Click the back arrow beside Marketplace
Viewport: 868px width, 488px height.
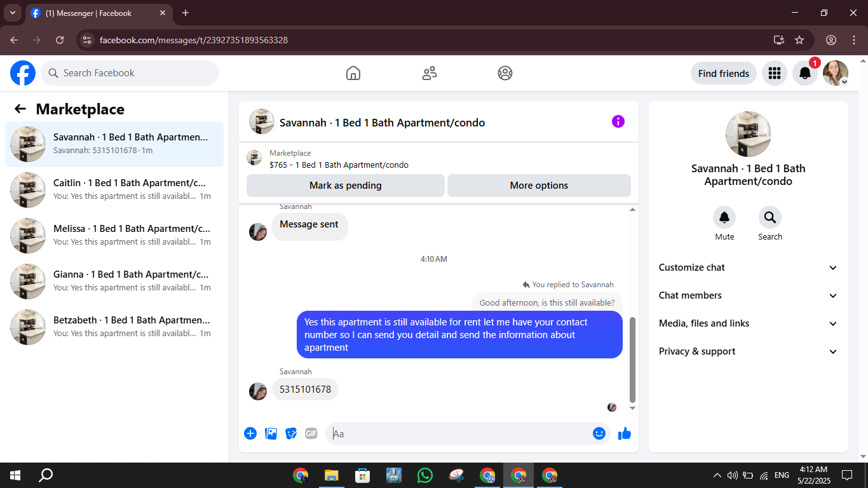pyautogui.click(x=20, y=109)
